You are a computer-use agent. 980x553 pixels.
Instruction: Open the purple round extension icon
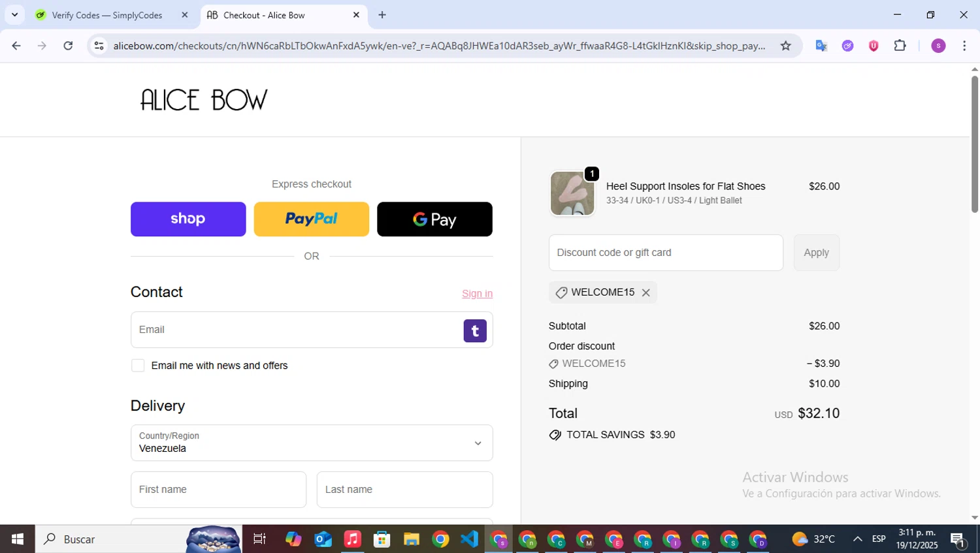[x=847, y=46]
